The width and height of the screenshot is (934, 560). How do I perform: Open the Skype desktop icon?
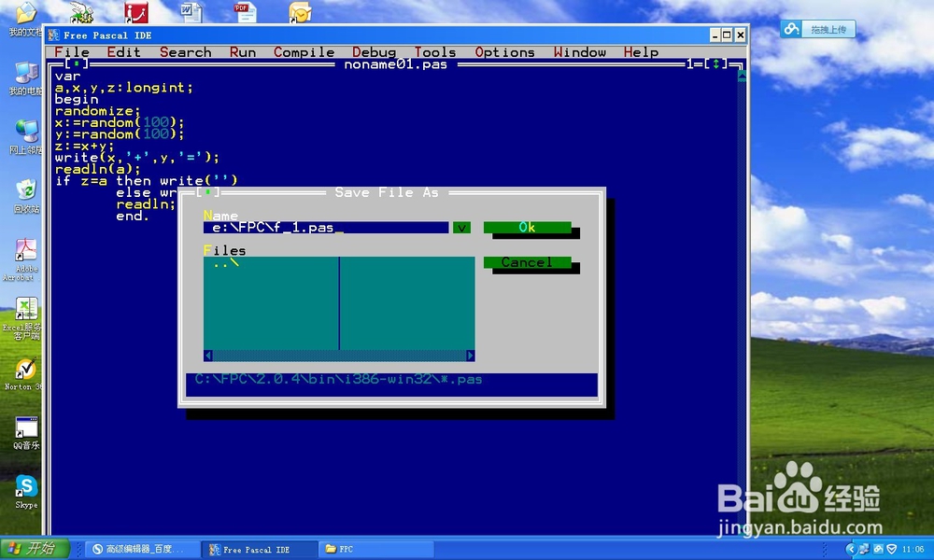point(26,492)
